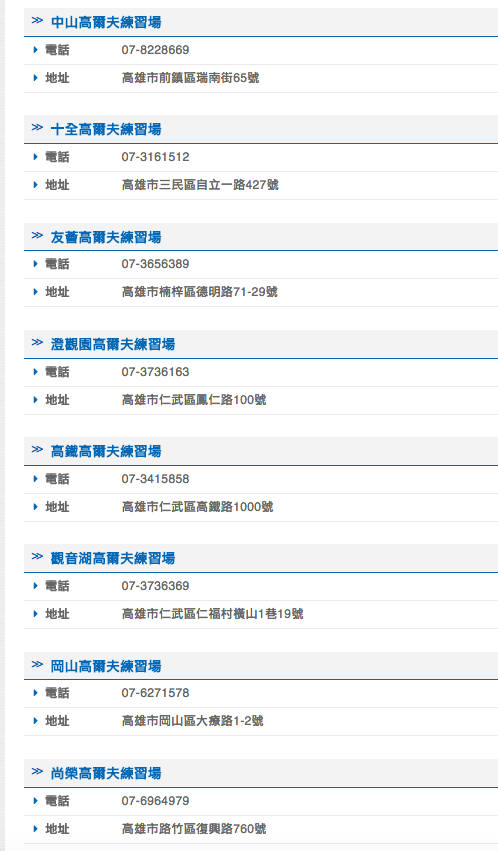The height and width of the screenshot is (851, 498).
Task: Select phone number 07-3656389
Action: (x=155, y=264)
